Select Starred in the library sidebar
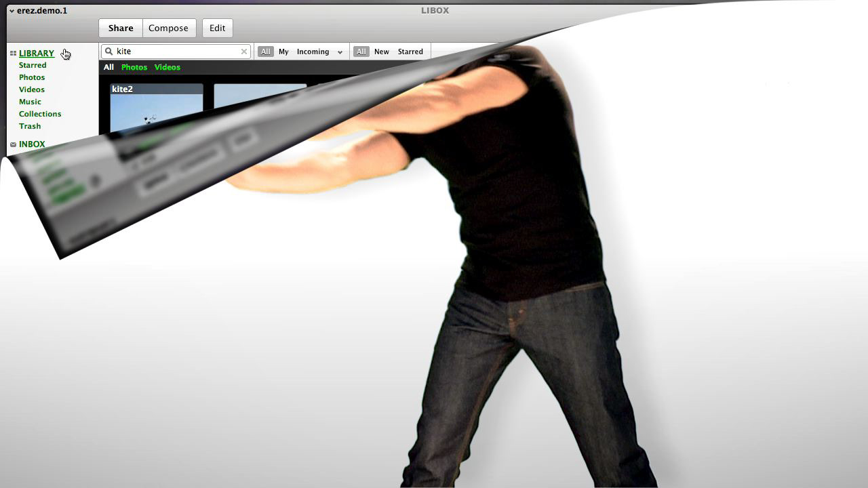This screenshot has width=868, height=488. 33,66
